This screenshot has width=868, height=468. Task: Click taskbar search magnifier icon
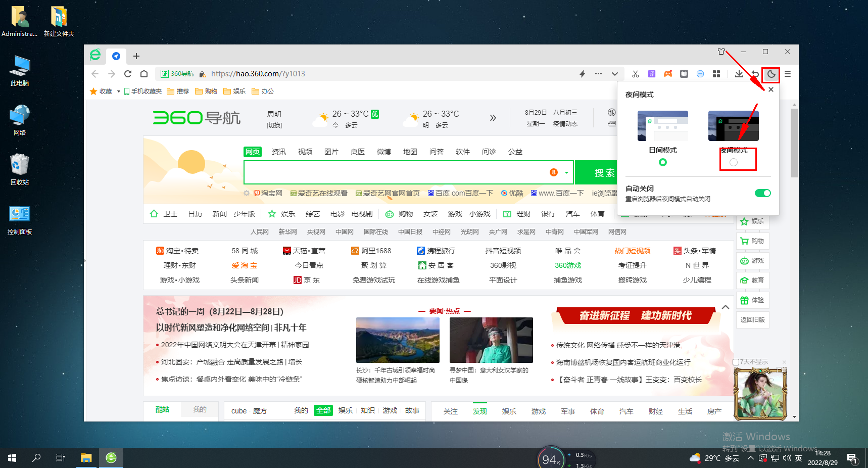click(36, 458)
